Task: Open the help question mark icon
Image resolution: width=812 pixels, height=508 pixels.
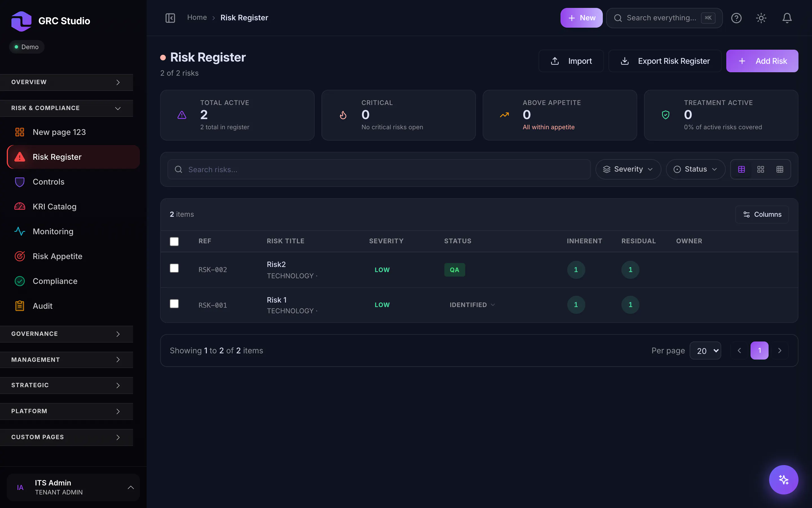Action: coord(736,18)
